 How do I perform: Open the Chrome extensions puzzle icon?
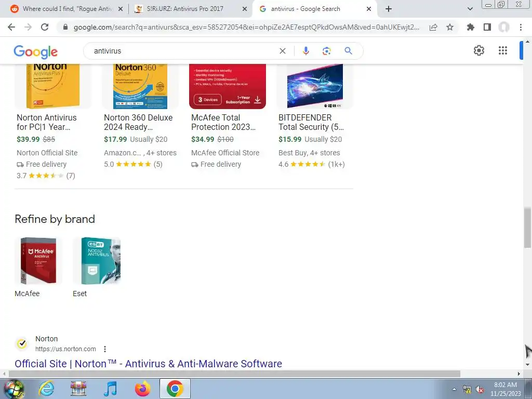[471, 27]
